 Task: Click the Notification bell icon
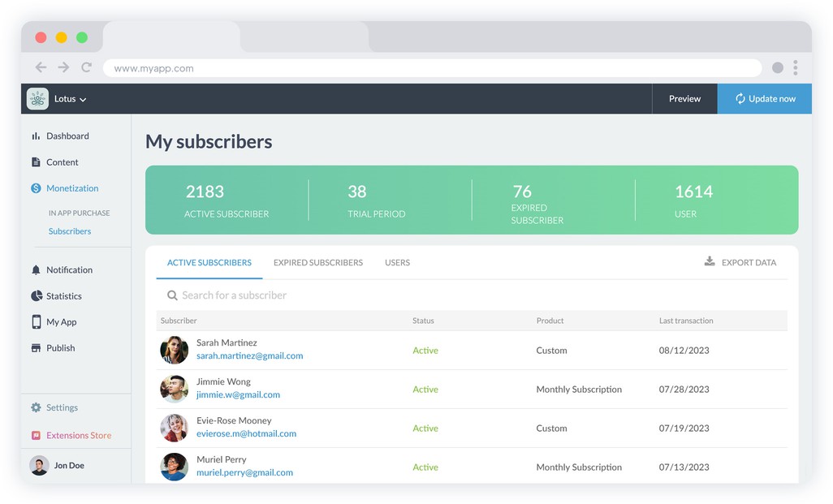point(36,270)
